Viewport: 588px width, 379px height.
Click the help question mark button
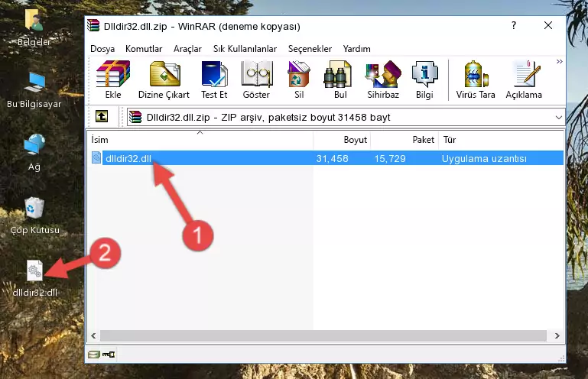tap(514, 25)
